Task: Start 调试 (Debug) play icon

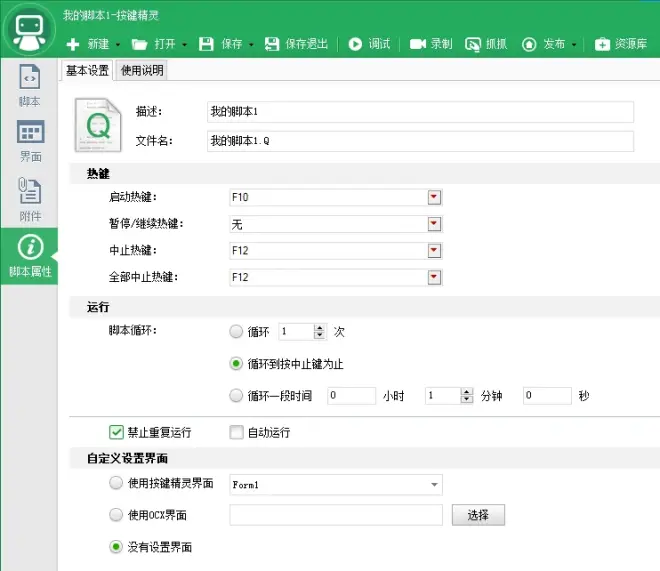Action: (x=355, y=44)
